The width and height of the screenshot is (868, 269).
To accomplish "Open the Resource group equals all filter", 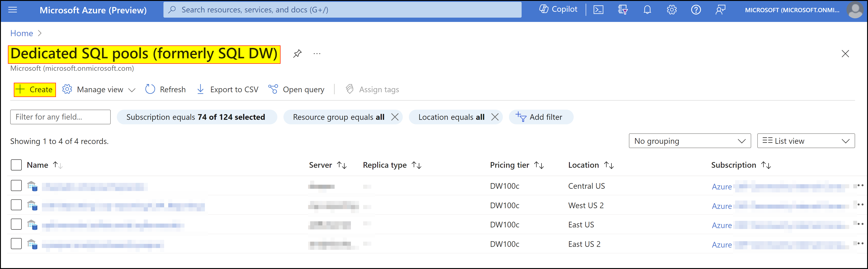I will point(338,117).
